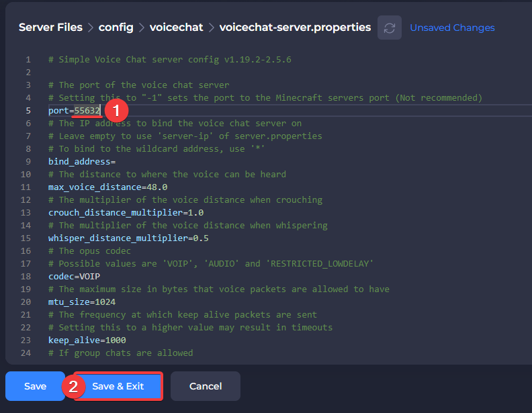Click the keep alive frequency comment
The image size is (532, 413).
(183, 315)
